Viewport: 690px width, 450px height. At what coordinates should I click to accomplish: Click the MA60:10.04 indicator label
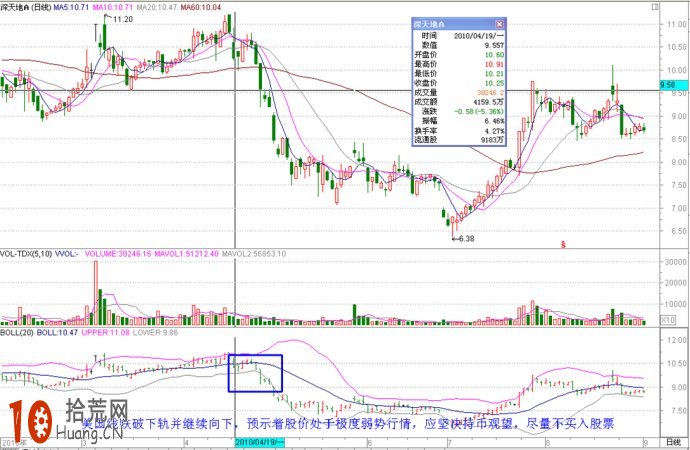pos(201,7)
